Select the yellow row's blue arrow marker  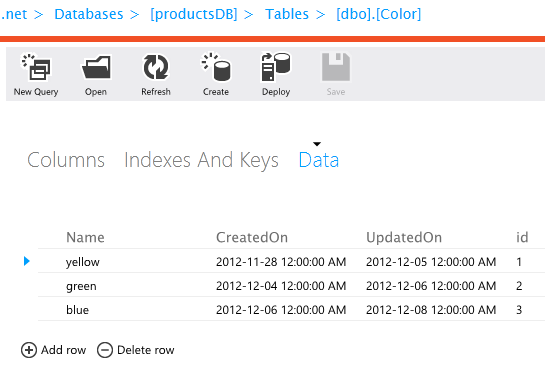point(27,261)
